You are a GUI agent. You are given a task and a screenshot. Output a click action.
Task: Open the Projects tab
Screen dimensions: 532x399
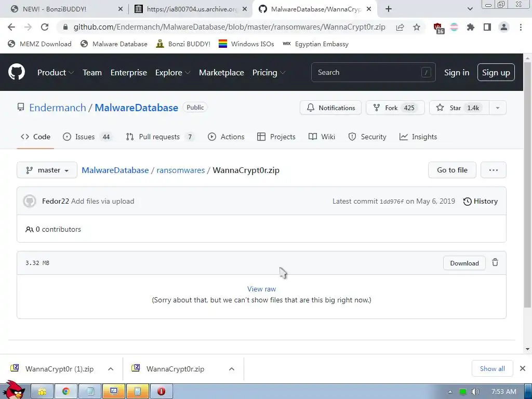point(276,137)
